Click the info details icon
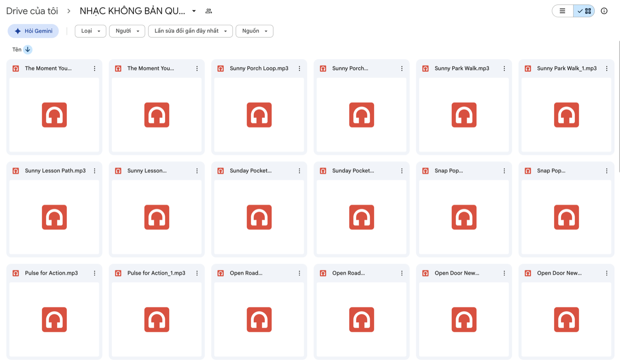The width and height of the screenshot is (620, 364). tap(604, 11)
